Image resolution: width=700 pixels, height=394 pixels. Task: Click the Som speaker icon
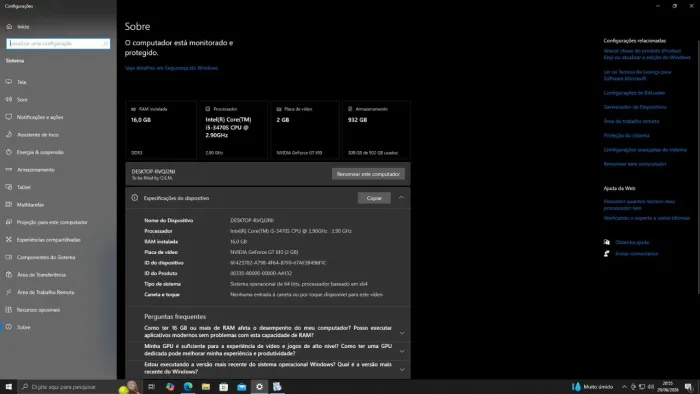(8, 99)
